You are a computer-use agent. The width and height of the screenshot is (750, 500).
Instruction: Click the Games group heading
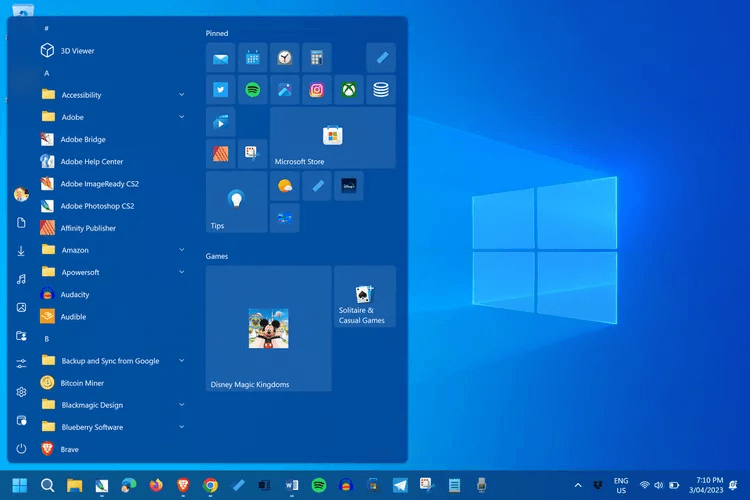pos(217,256)
